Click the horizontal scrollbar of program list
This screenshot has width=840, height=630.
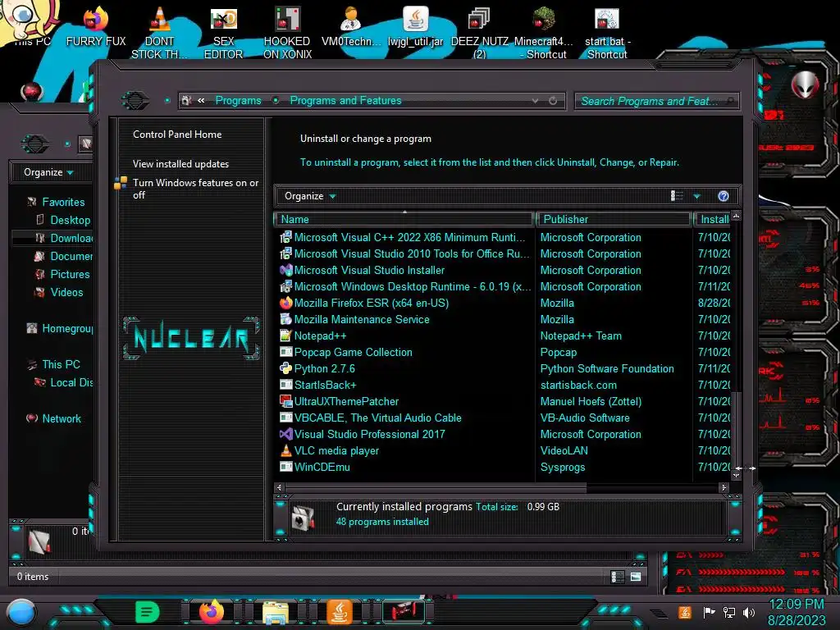click(x=436, y=487)
